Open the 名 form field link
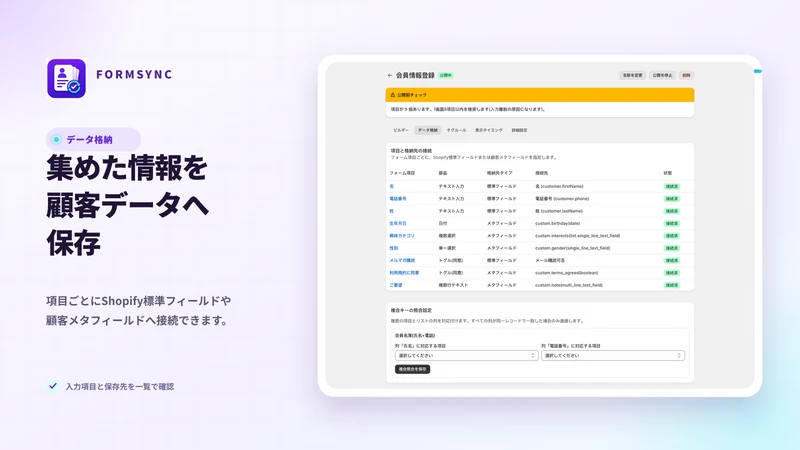The height and width of the screenshot is (450, 800). click(x=391, y=186)
